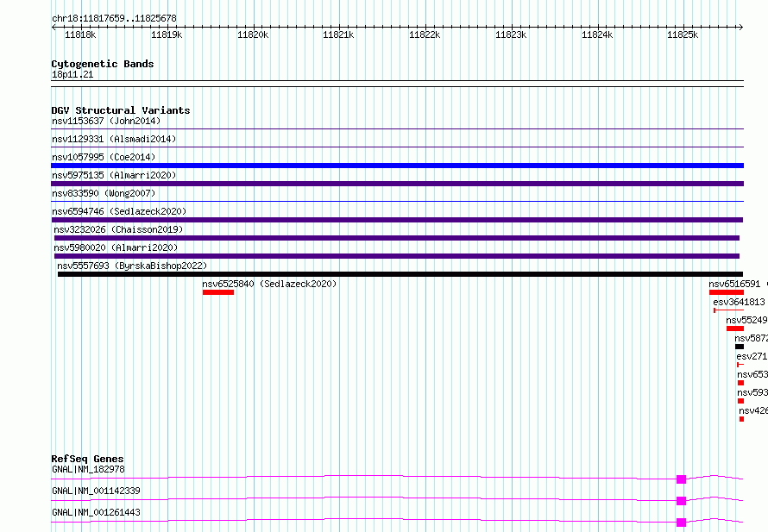Viewport: 768px width, 532px height.
Task: Click the black nsv5557693 variant bar
Action: pos(400,274)
